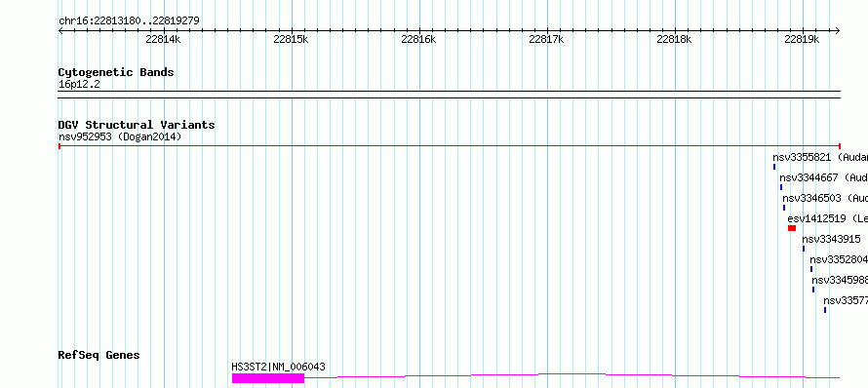
Task: Open the nsv3345988 variant label
Action: [x=840, y=280]
